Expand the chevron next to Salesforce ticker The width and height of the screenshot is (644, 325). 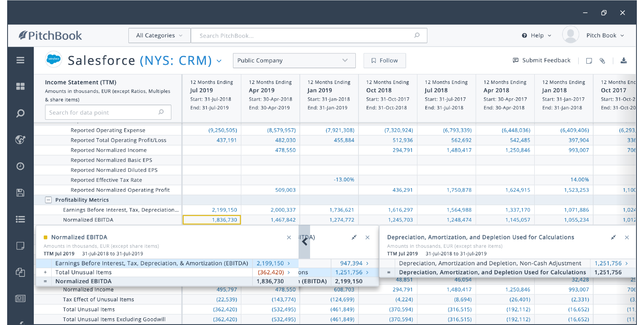point(219,61)
